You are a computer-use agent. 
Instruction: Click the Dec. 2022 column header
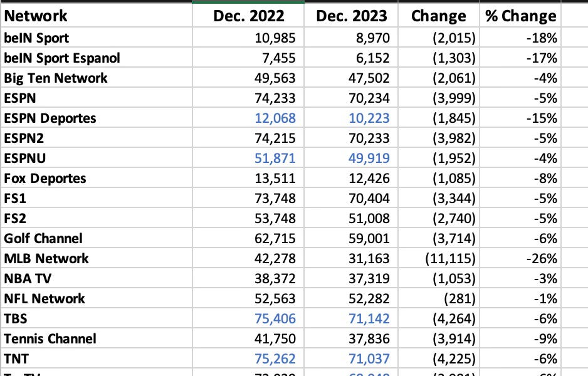tap(249, 16)
